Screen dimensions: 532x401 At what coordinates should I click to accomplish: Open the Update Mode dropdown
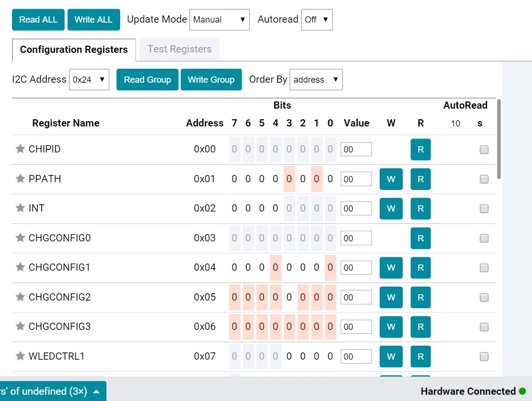point(219,20)
